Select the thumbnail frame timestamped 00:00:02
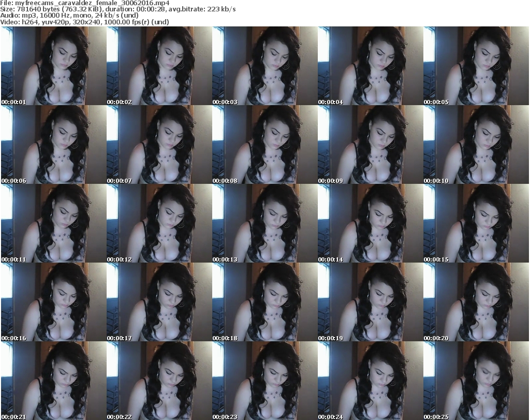Viewport: 530px width, 420px height. (x=159, y=66)
